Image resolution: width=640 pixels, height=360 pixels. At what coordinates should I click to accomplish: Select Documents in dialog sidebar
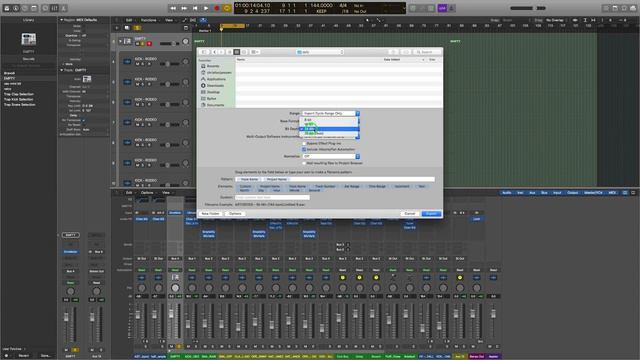[215, 105]
